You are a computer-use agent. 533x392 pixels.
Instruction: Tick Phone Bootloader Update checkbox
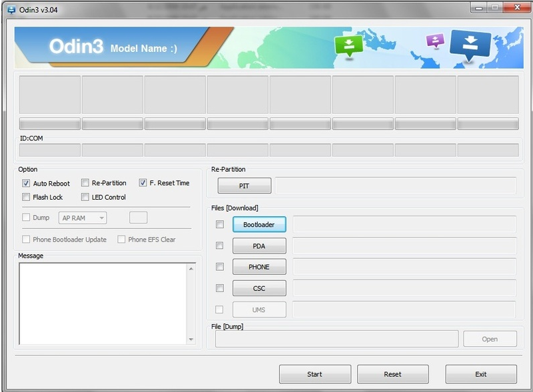26,240
